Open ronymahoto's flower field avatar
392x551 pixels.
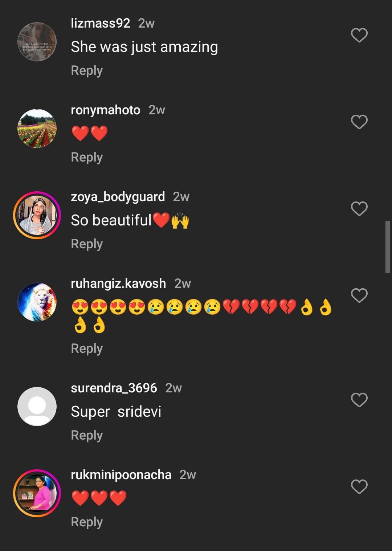(37, 128)
